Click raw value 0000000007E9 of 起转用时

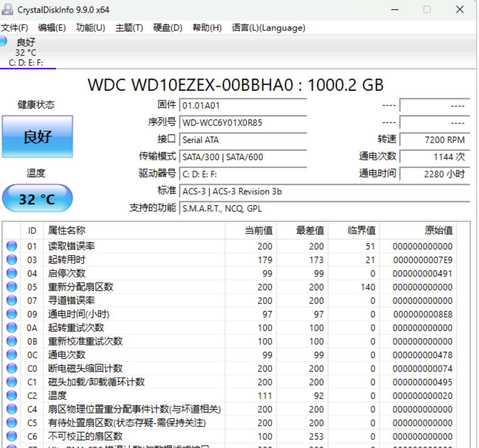pos(423,260)
